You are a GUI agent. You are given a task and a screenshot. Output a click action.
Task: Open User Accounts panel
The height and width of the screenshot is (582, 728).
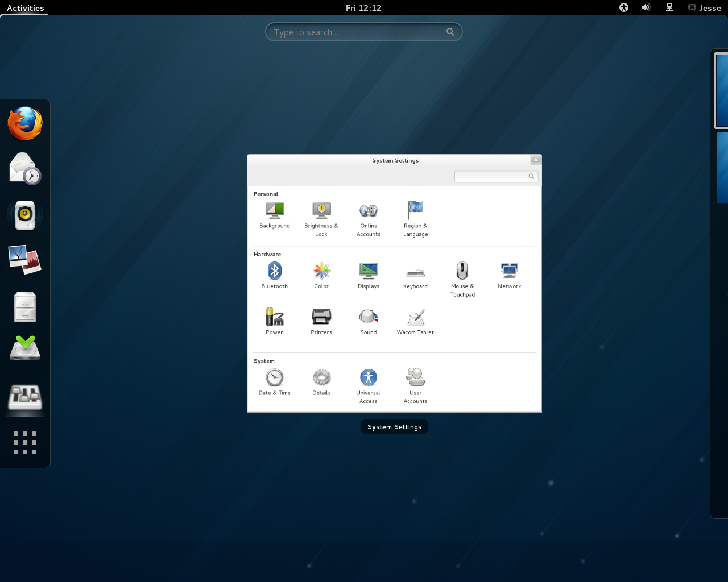tap(416, 386)
